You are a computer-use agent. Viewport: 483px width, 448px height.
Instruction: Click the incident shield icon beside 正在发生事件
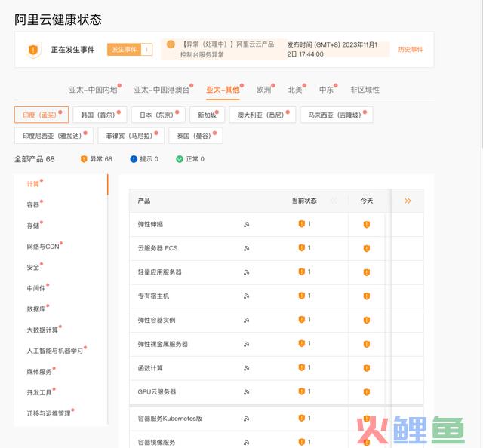point(33,50)
